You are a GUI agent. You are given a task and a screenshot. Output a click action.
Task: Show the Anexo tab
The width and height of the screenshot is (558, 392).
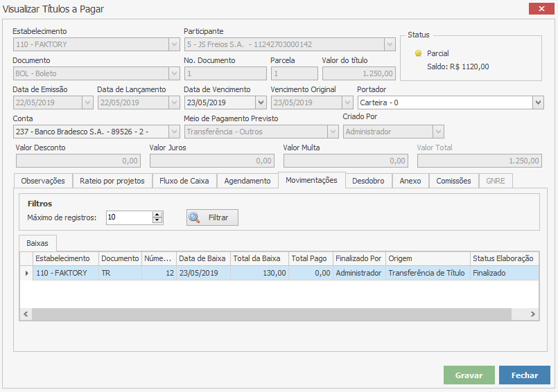point(410,181)
